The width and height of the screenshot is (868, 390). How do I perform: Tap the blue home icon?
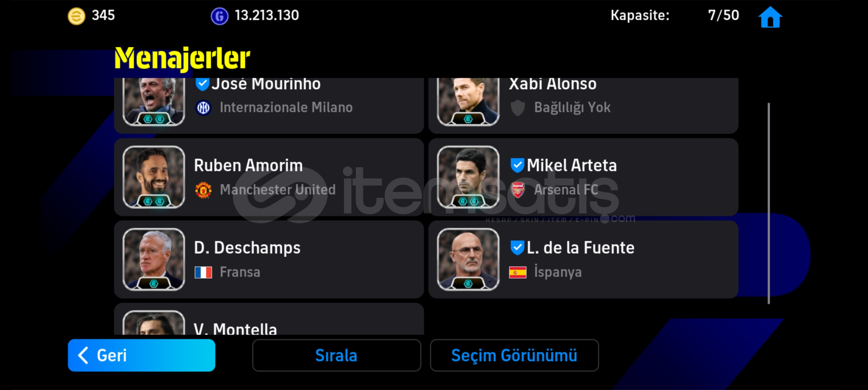pyautogui.click(x=770, y=17)
